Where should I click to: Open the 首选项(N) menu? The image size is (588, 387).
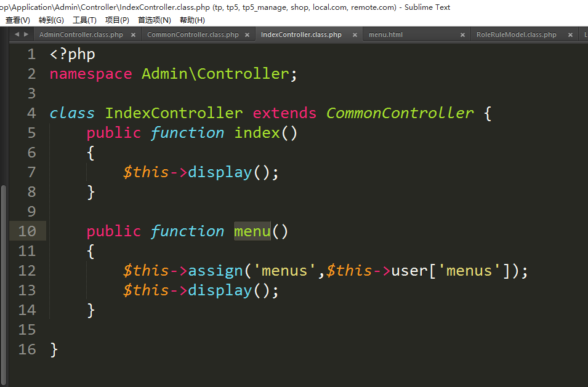[x=154, y=20]
